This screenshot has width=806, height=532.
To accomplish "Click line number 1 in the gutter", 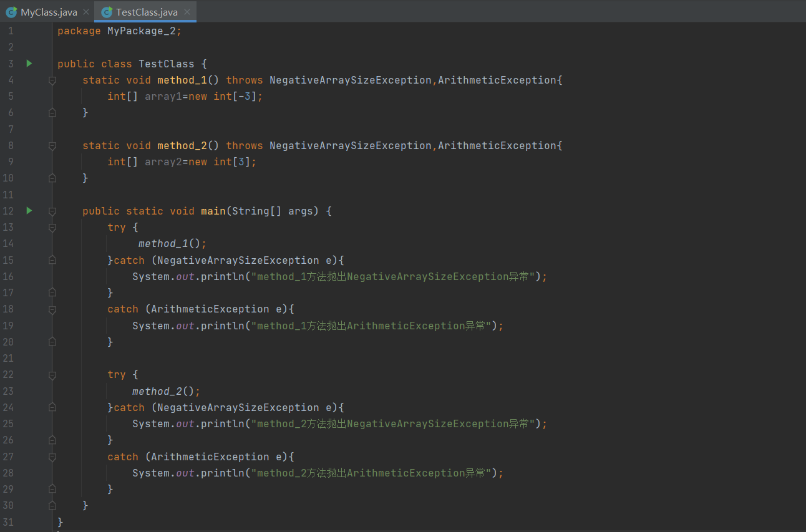I will [x=11, y=31].
